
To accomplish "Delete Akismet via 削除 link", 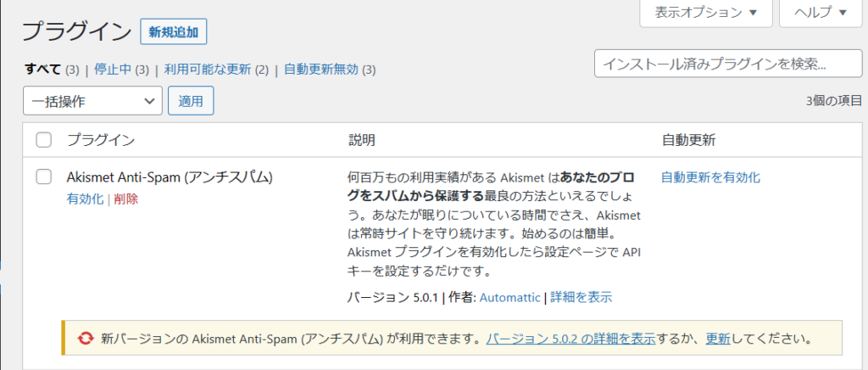I will (126, 199).
